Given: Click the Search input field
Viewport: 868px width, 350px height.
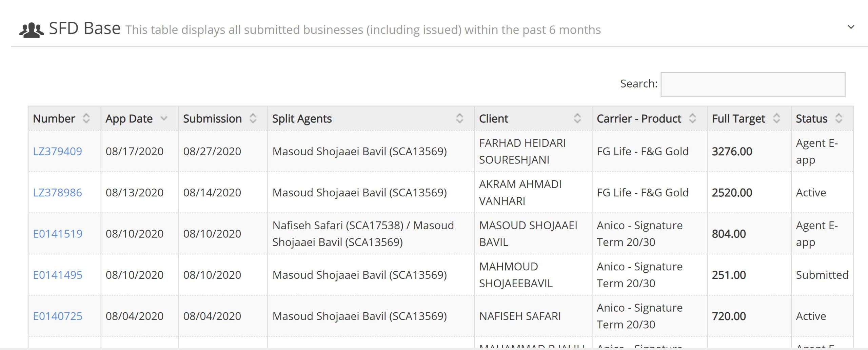Looking at the screenshot, I should 753,84.
